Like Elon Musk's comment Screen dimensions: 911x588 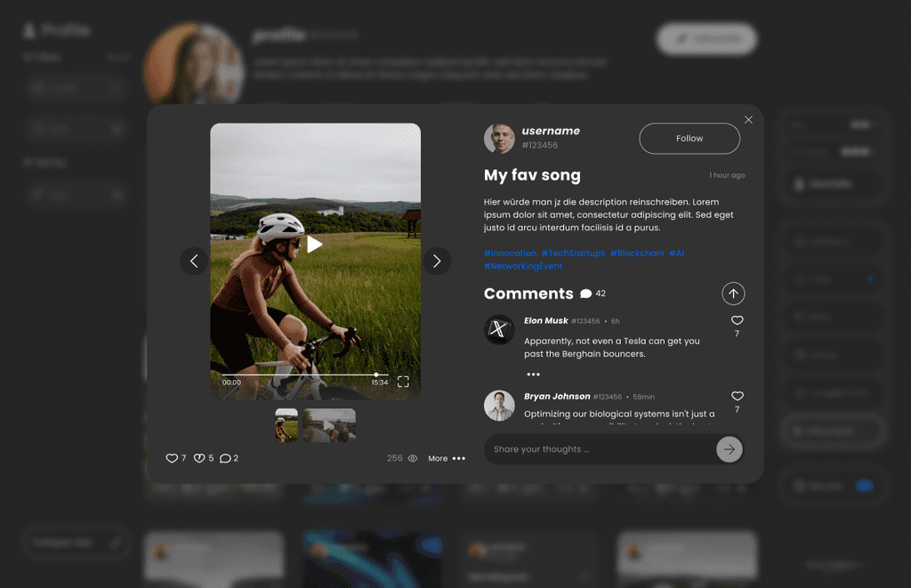click(738, 320)
